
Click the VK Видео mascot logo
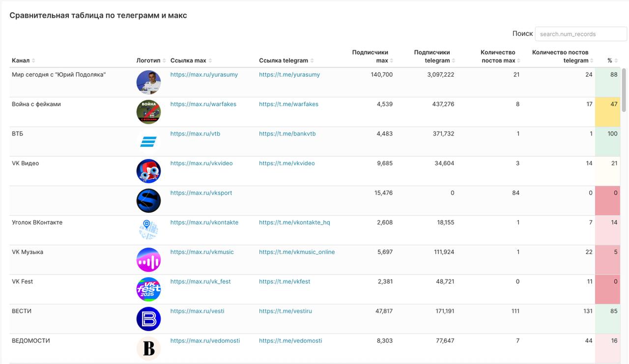point(148,171)
